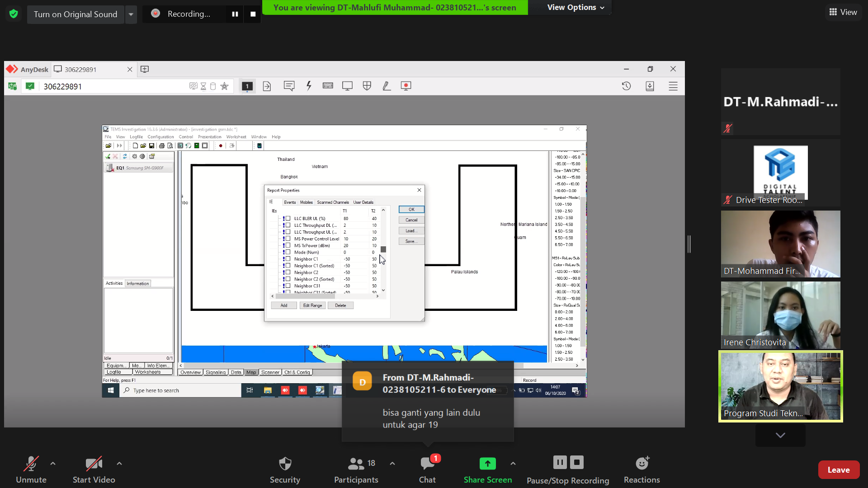Open AnyDesk hamburger main menu
The height and width of the screenshot is (488, 868).
[x=673, y=86]
